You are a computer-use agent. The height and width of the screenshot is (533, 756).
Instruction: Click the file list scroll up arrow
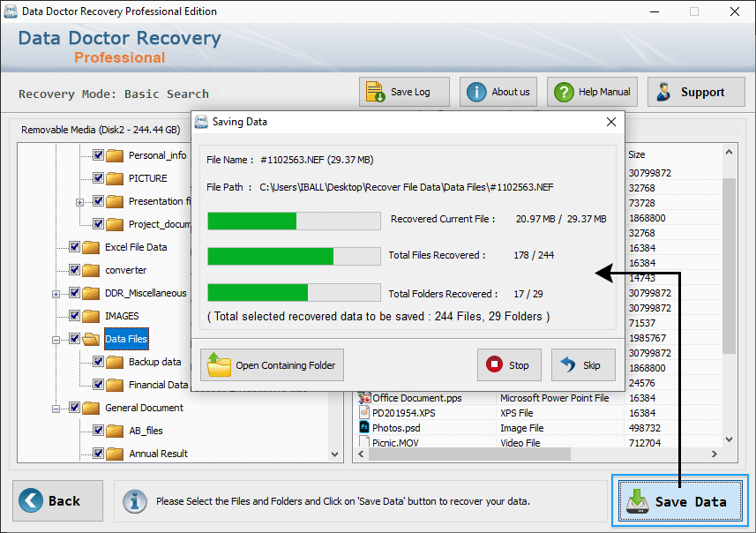729,152
